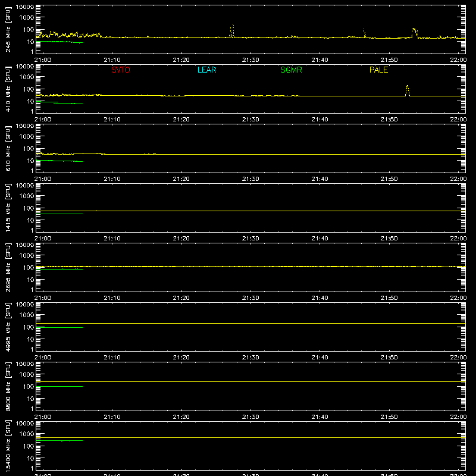
Task: Click the cyan LEAR station label
Action: [x=206, y=70]
